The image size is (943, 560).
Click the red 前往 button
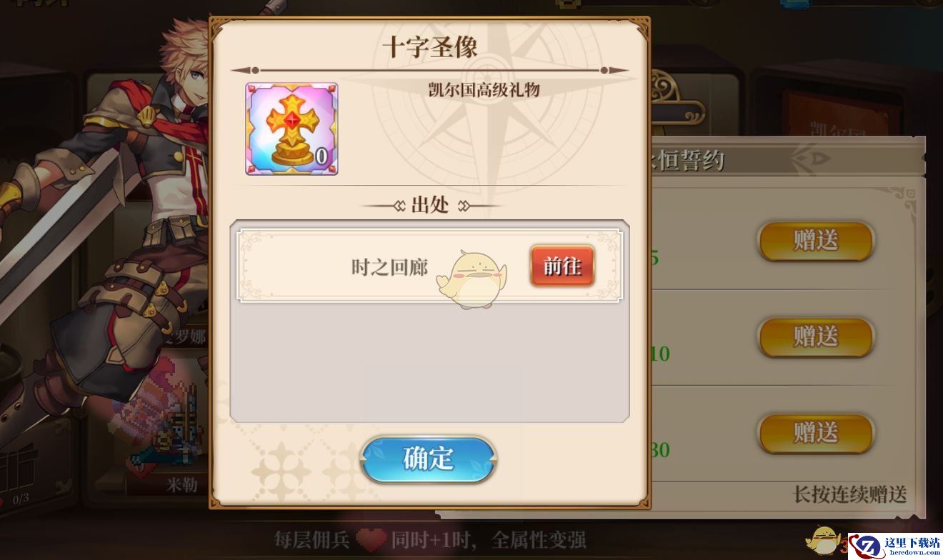tap(562, 266)
